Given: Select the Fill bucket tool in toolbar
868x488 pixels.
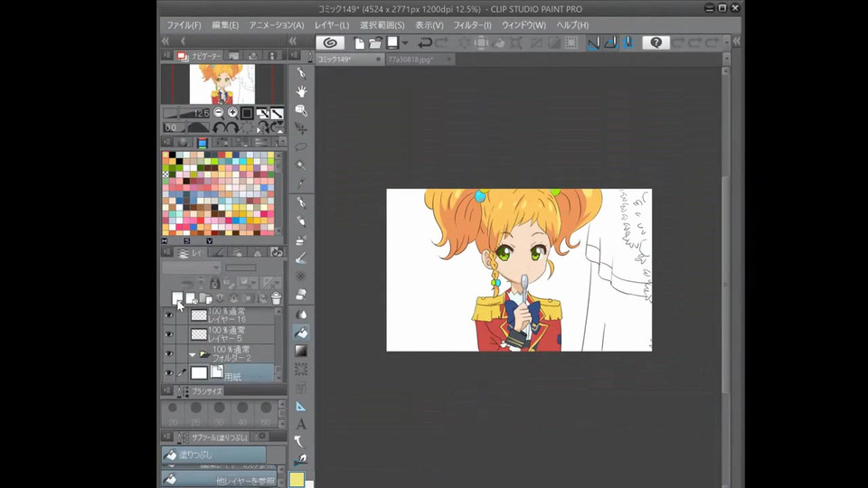Looking at the screenshot, I should click(x=301, y=332).
